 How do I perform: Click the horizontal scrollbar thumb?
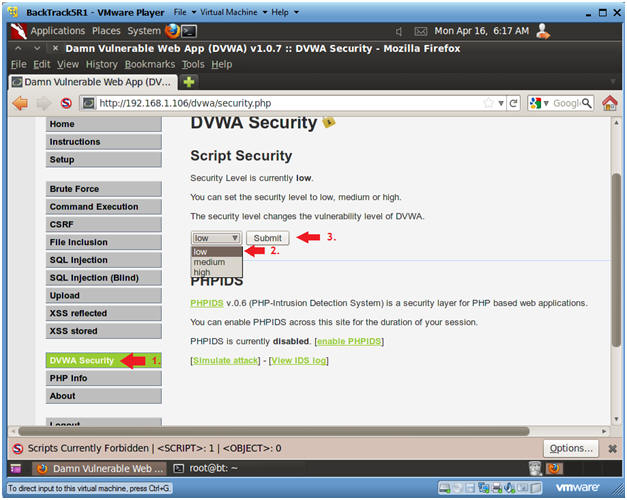coord(274,431)
